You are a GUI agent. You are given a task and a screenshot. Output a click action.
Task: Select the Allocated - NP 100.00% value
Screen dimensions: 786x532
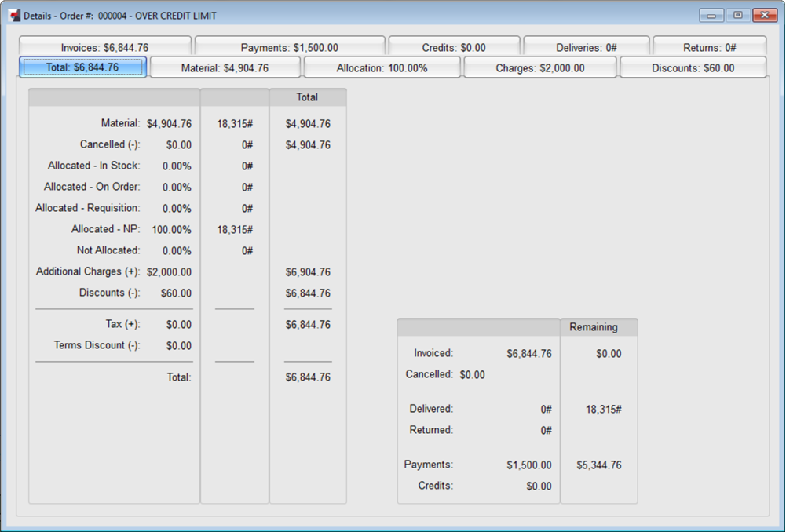tap(171, 230)
